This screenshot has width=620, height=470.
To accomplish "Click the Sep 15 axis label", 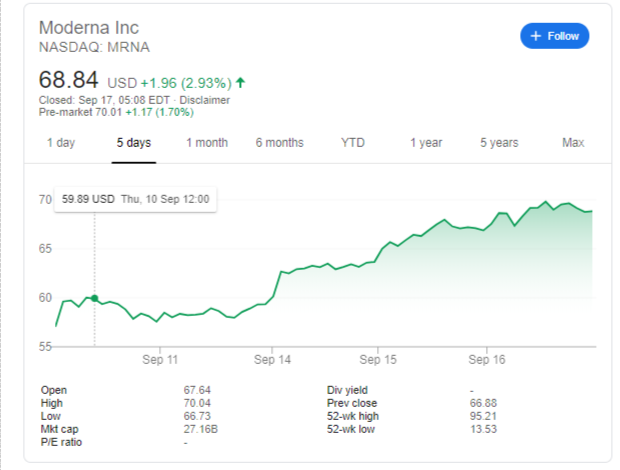I will click(x=378, y=360).
